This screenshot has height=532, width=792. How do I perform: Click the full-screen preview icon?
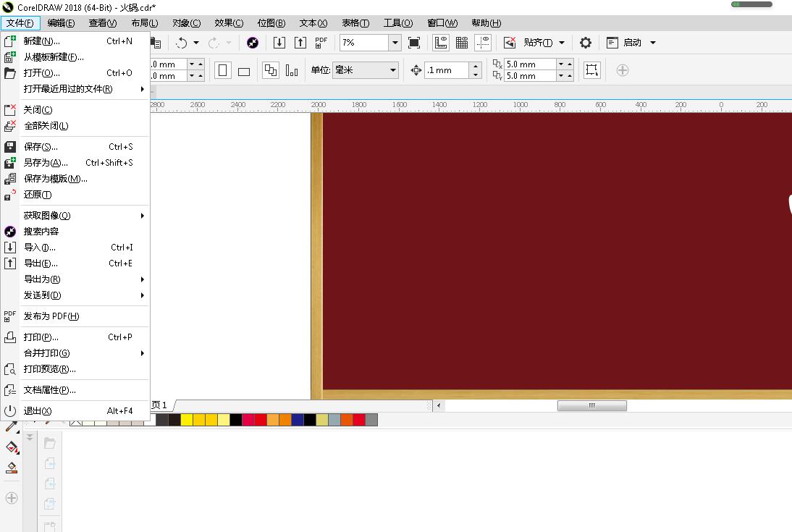(x=414, y=43)
